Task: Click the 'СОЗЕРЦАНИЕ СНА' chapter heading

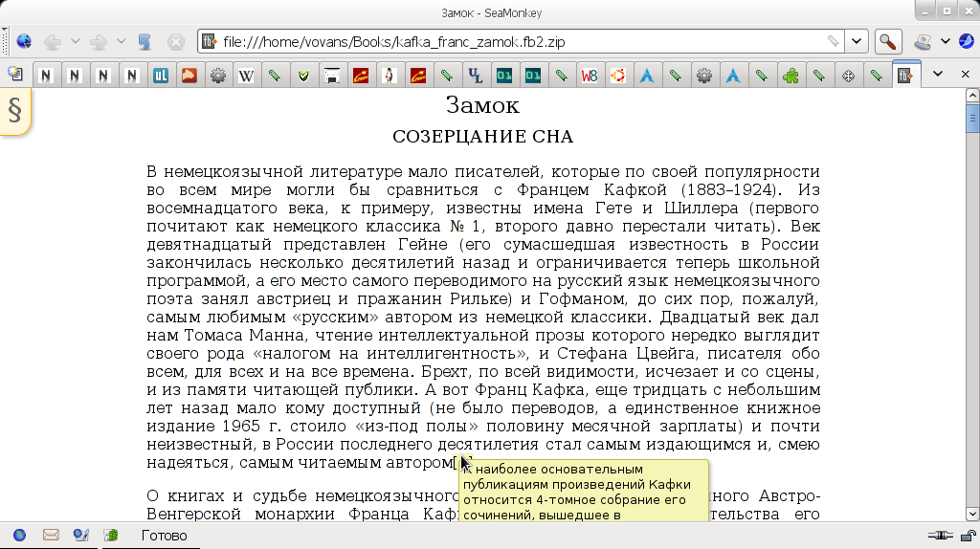Action: click(482, 137)
